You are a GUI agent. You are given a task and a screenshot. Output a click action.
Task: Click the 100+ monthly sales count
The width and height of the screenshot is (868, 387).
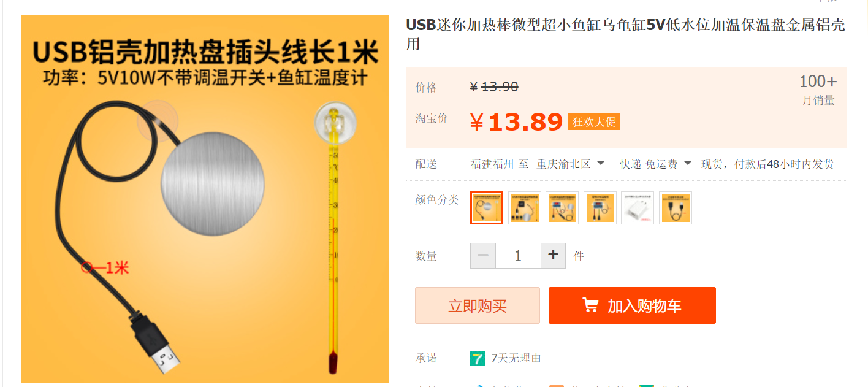click(x=818, y=82)
